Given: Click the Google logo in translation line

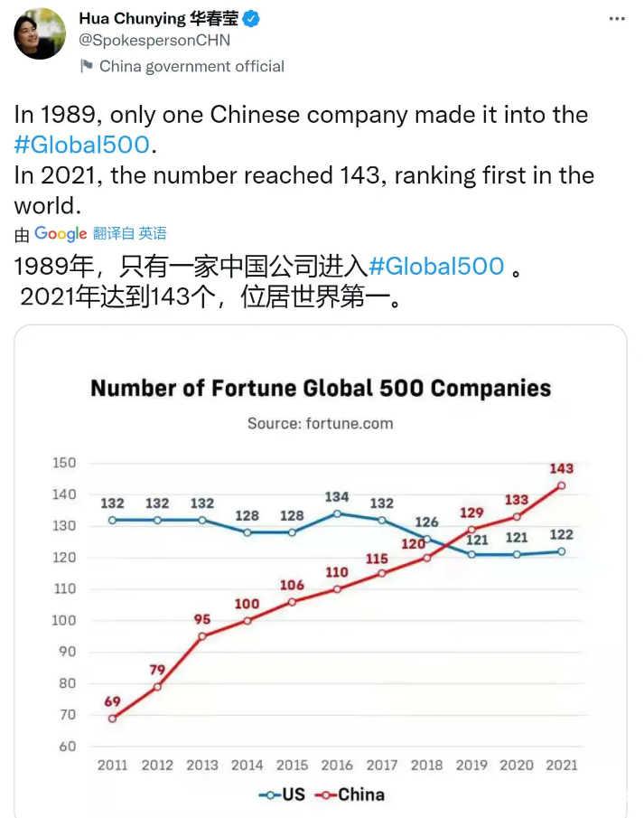Looking at the screenshot, I should pos(61,233).
